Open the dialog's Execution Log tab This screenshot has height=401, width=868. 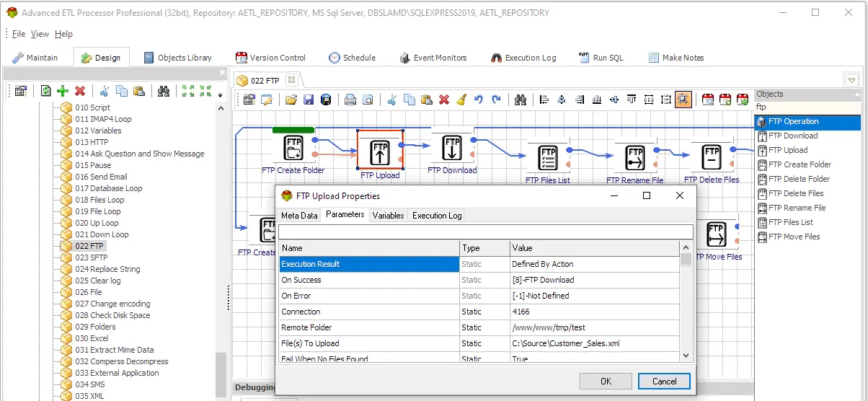tap(437, 216)
